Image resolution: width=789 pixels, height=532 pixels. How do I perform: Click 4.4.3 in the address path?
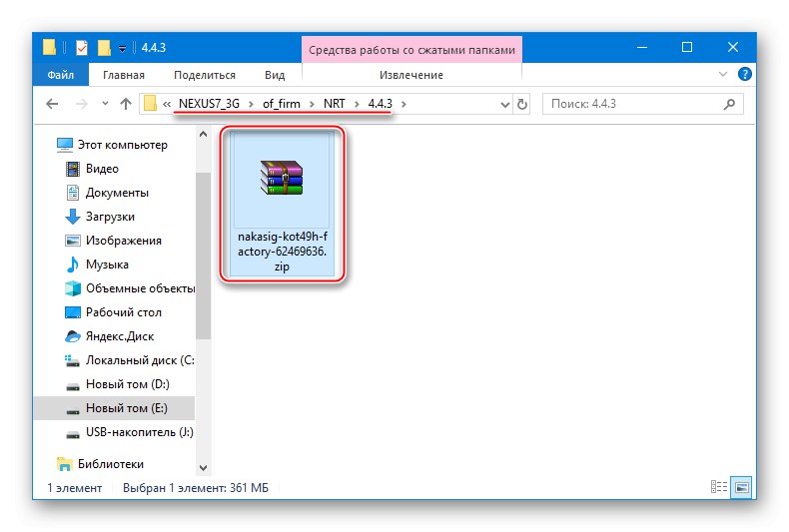(x=380, y=104)
